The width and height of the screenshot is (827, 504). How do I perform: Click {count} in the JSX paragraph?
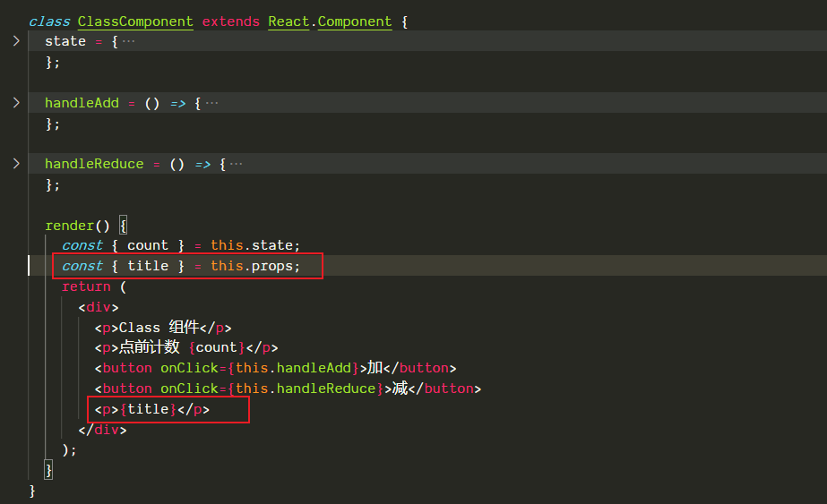coord(216,347)
